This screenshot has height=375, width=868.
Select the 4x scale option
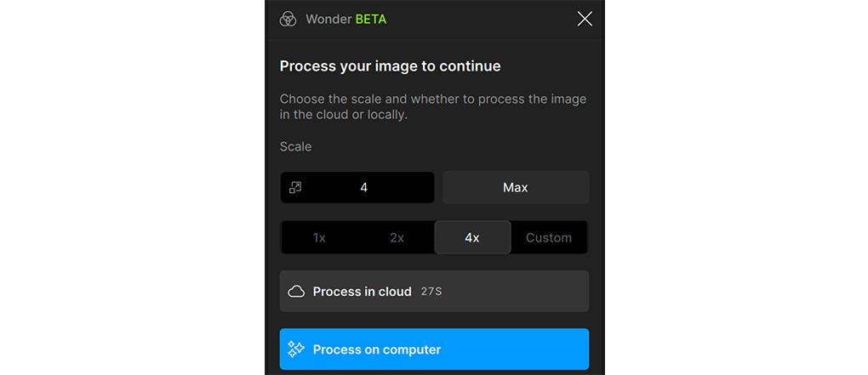click(x=472, y=237)
